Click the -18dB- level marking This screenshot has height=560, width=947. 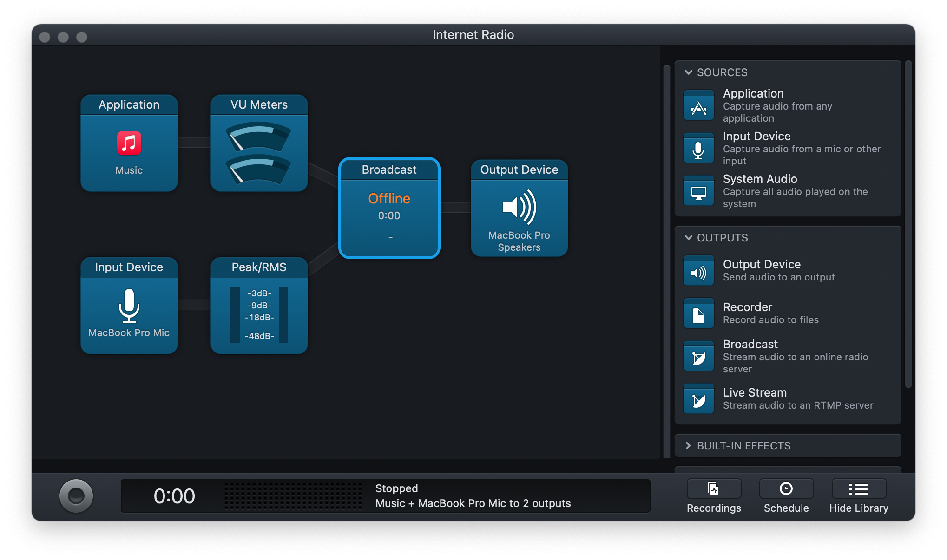click(x=259, y=318)
